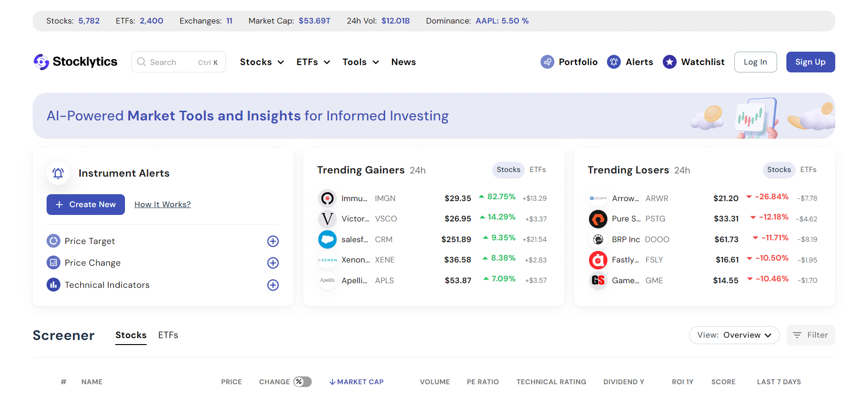
Task: Open the Portfolio icon in header
Action: (x=547, y=62)
